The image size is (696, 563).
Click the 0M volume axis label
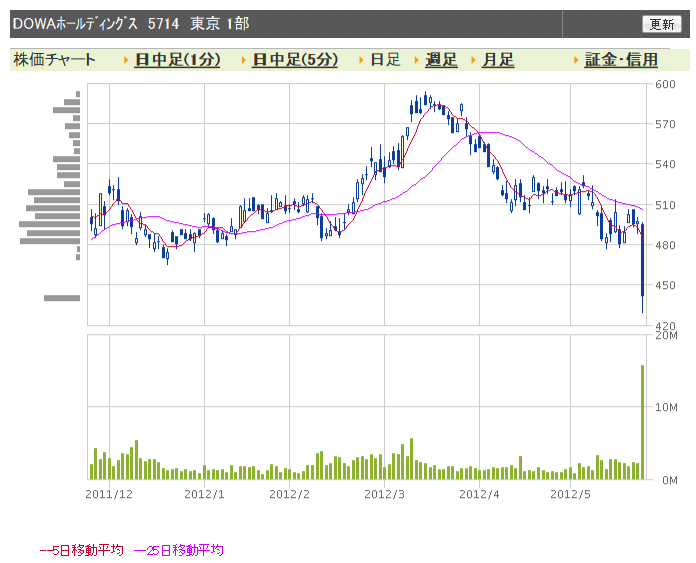[x=669, y=480]
